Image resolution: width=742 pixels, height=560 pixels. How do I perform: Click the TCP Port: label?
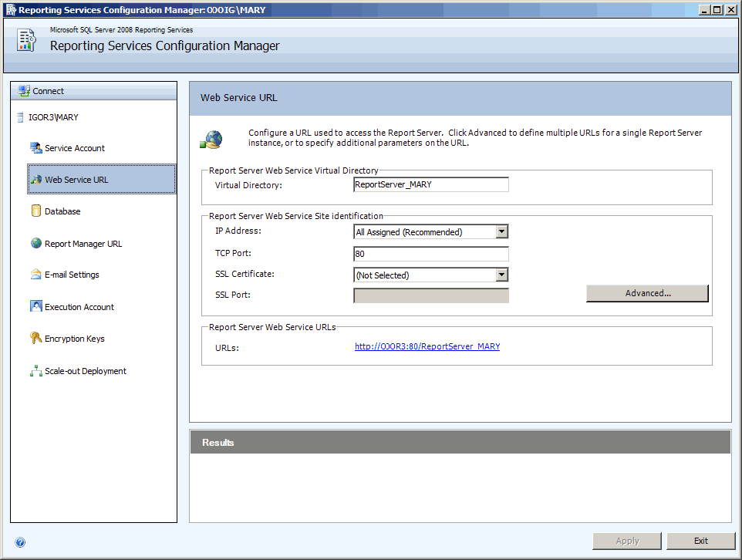233,253
